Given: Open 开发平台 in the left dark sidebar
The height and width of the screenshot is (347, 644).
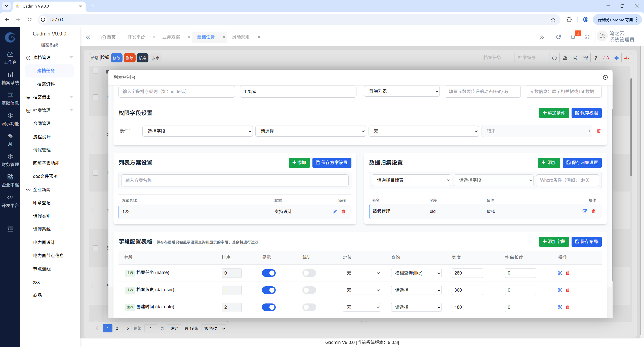Looking at the screenshot, I should click(x=10, y=201).
